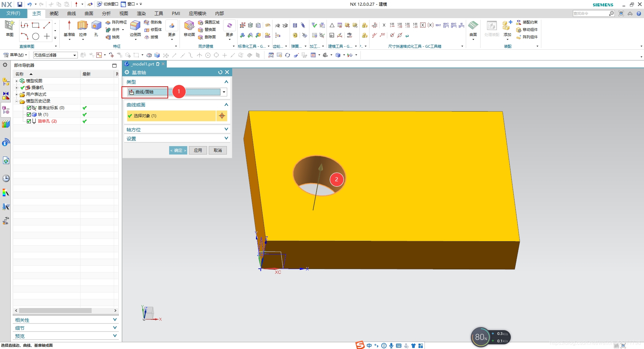This screenshot has width=644, height=349.
Task: Open the 文件(F) menu
Action: click(x=13, y=13)
